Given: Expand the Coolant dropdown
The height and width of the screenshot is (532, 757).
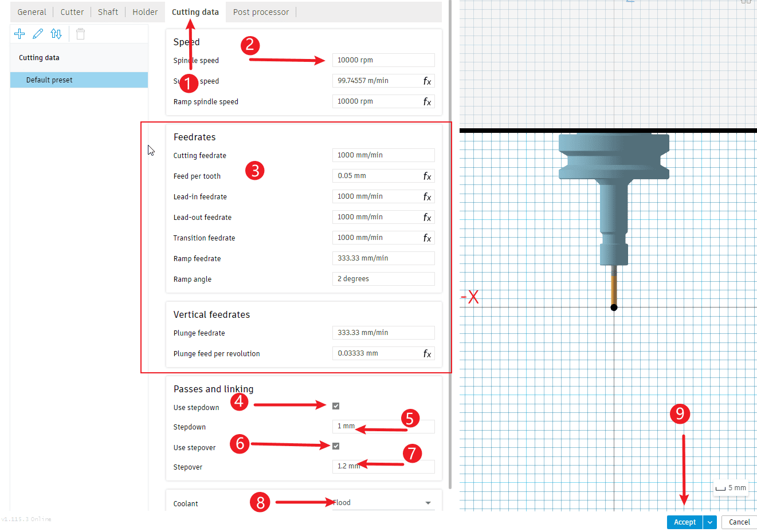Looking at the screenshot, I should [x=427, y=503].
